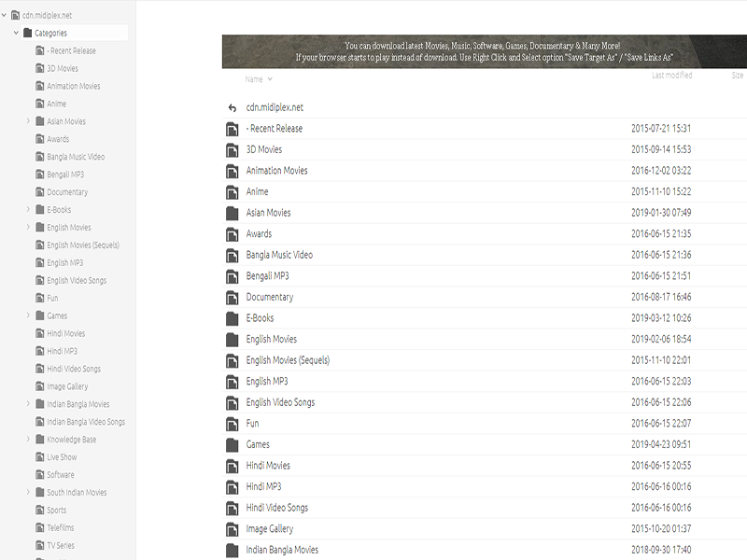
Task: Select Bangla Music Video in sidebar
Action: coord(76,157)
